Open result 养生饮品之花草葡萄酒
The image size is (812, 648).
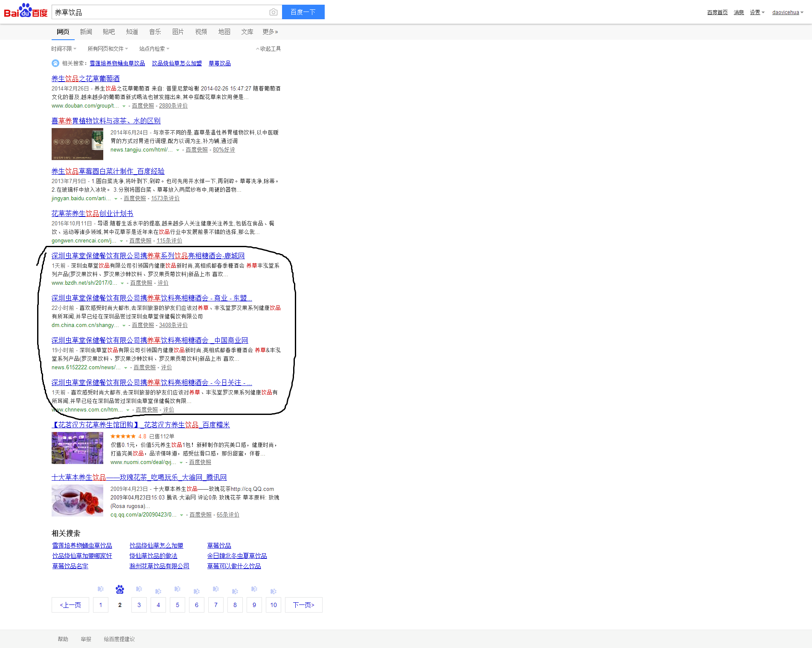point(85,79)
